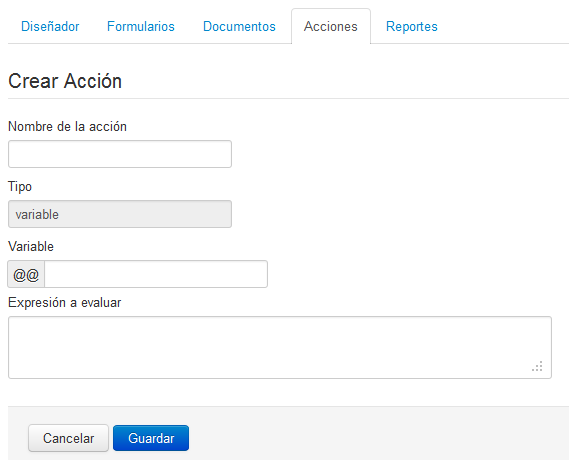Click the textarea resize grip handle
Image resolution: width=569 pixels, height=460 pixels.
point(537,366)
